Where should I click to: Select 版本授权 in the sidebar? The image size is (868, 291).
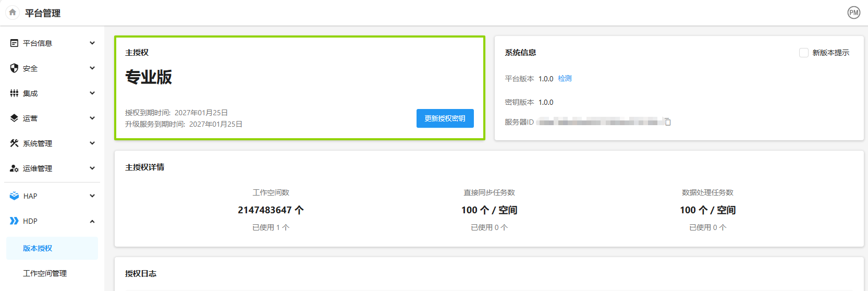[38, 248]
